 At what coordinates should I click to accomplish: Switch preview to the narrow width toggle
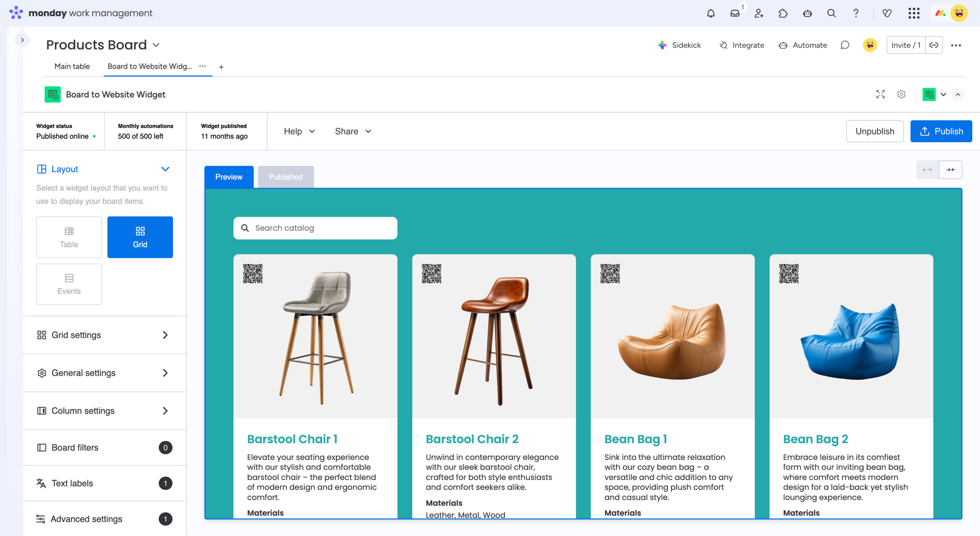coord(950,169)
